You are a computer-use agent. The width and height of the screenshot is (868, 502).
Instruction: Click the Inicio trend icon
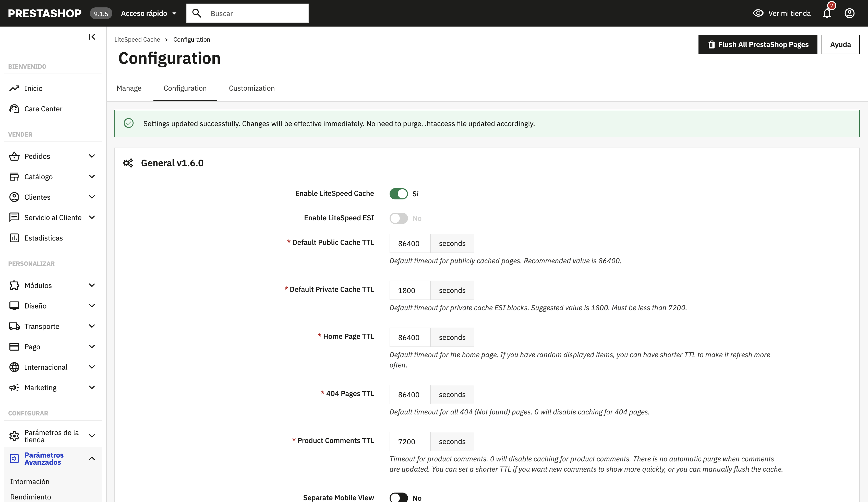(14, 88)
